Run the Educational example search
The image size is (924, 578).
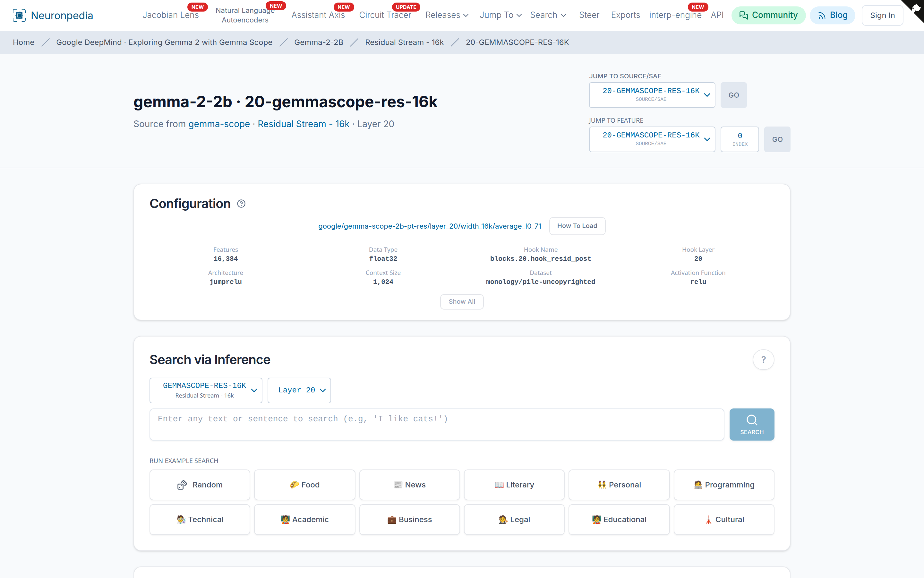pyautogui.click(x=619, y=520)
